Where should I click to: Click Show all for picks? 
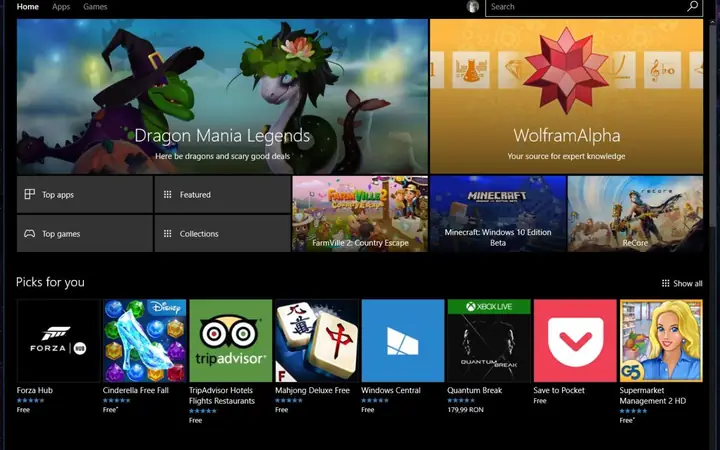[682, 283]
